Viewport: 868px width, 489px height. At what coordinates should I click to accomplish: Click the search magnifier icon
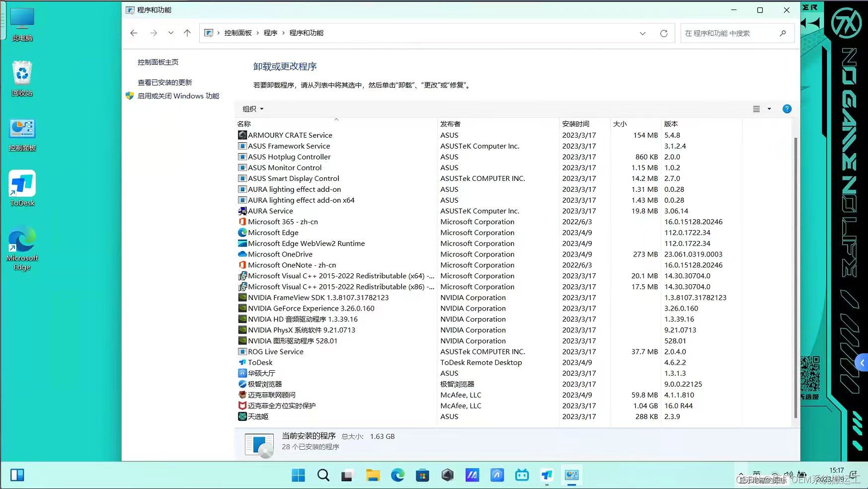click(x=783, y=33)
